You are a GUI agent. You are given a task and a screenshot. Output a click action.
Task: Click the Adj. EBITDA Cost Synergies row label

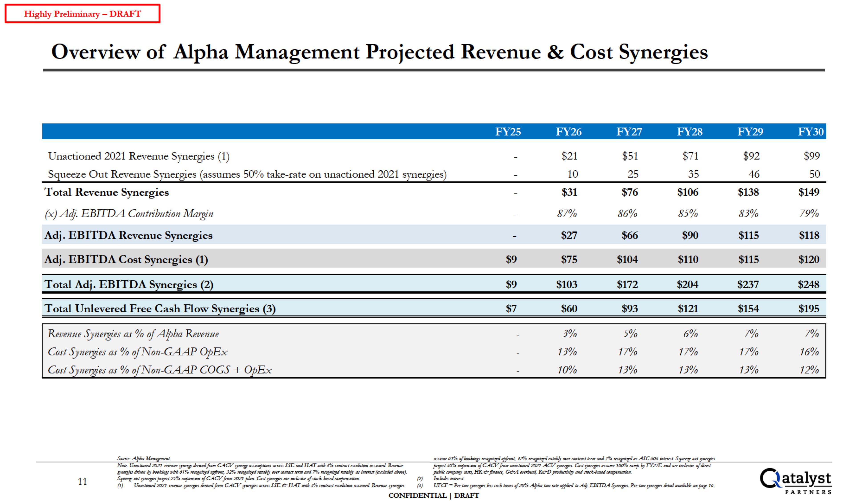[x=126, y=259]
